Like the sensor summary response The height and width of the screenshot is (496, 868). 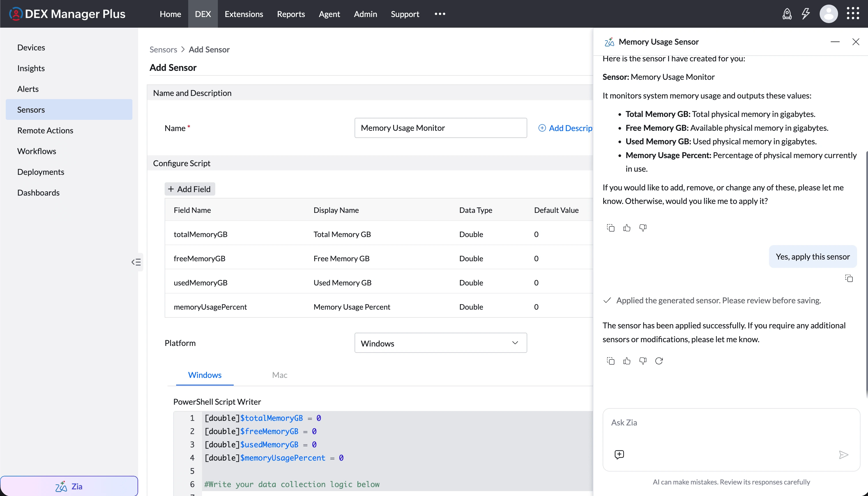(x=627, y=228)
